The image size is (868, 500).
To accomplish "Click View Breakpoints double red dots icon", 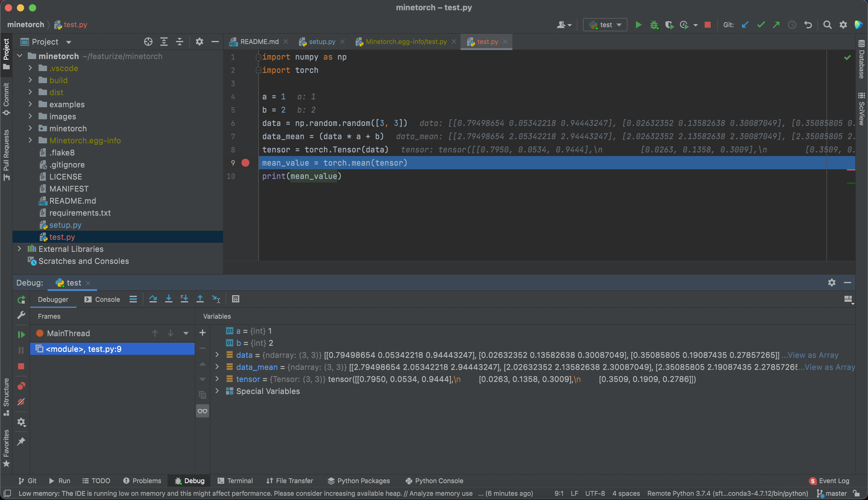I will [x=21, y=386].
